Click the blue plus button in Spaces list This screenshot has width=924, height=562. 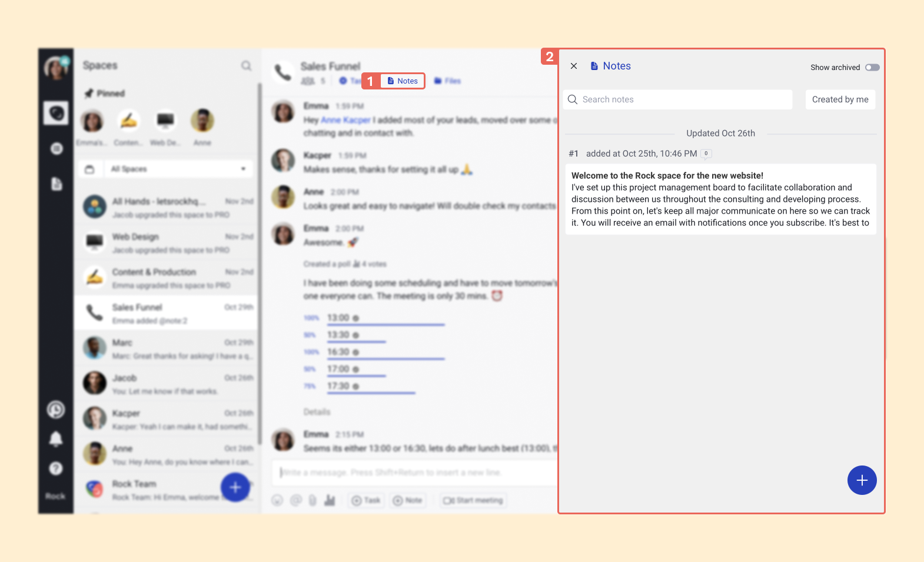click(x=235, y=487)
